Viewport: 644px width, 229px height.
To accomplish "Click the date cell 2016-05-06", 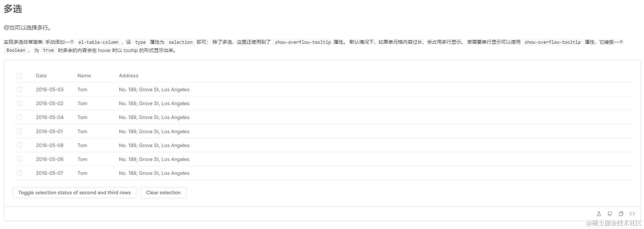I will [x=50, y=159].
